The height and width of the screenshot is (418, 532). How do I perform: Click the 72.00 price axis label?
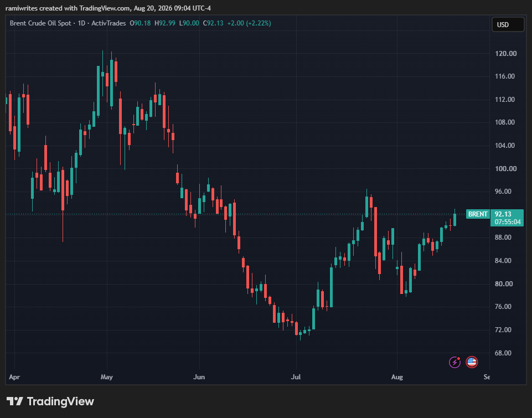(503, 330)
